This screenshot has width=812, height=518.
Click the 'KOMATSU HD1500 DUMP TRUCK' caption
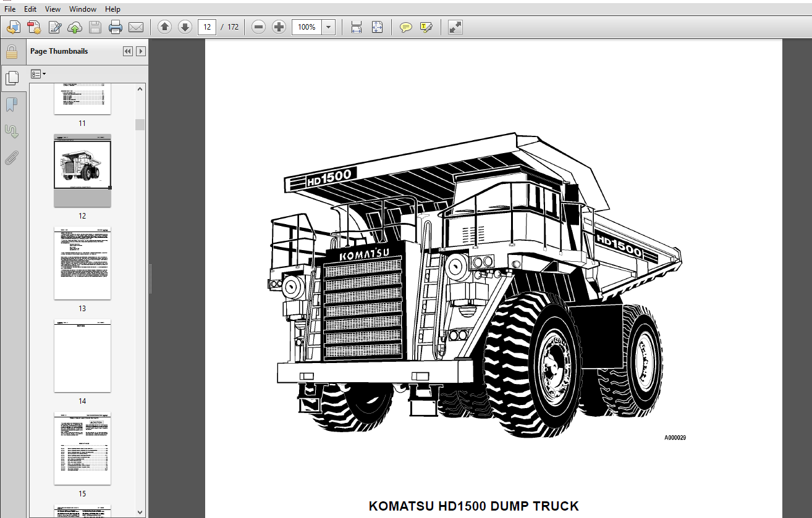pos(474,506)
